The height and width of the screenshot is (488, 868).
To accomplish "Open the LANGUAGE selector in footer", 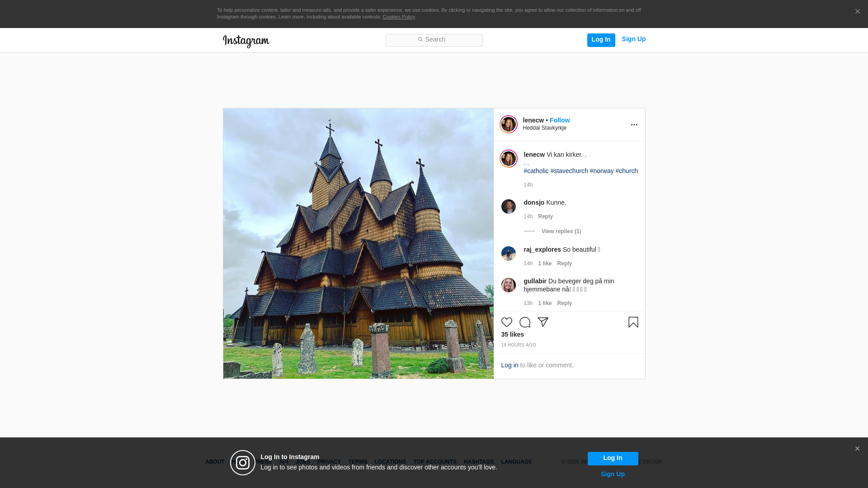I will [x=516, y=462].
